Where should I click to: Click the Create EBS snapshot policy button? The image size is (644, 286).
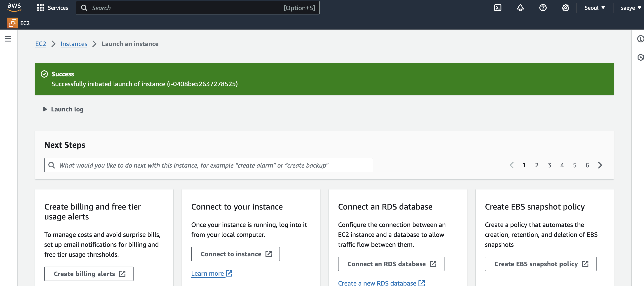pyautogui.click(x=541, y=264)
